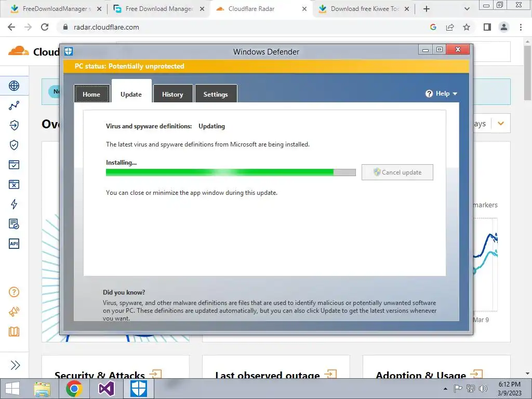Switch to FreeDownloadManager browser tab
This screenshot has width=532, height=399.
pyautogui.click(x=56, y=9)
